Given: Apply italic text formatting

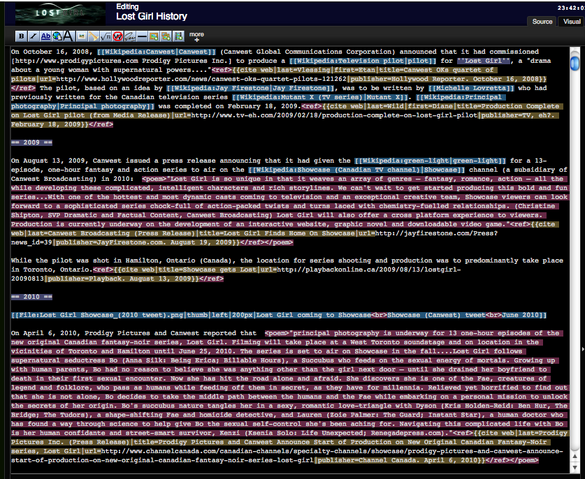Looking at the screenshot, I should pyautogui.click(x=34, y=36).
